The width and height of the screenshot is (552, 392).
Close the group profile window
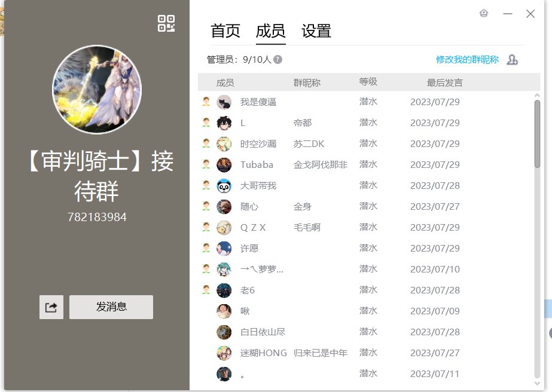point(530,14)
